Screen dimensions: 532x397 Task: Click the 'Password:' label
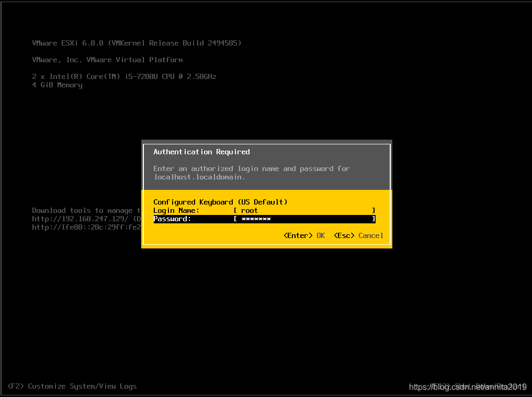[x=172, y=219]
